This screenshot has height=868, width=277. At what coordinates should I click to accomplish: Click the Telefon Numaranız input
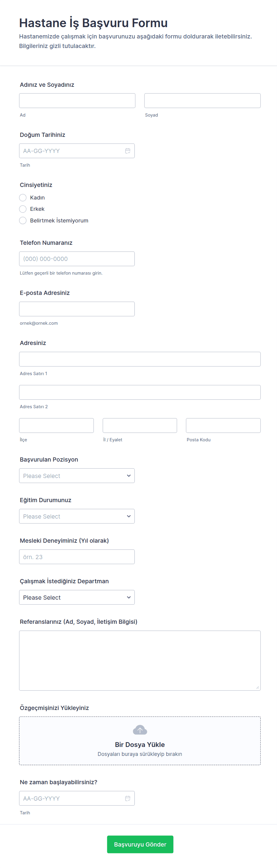click(77, 259)
